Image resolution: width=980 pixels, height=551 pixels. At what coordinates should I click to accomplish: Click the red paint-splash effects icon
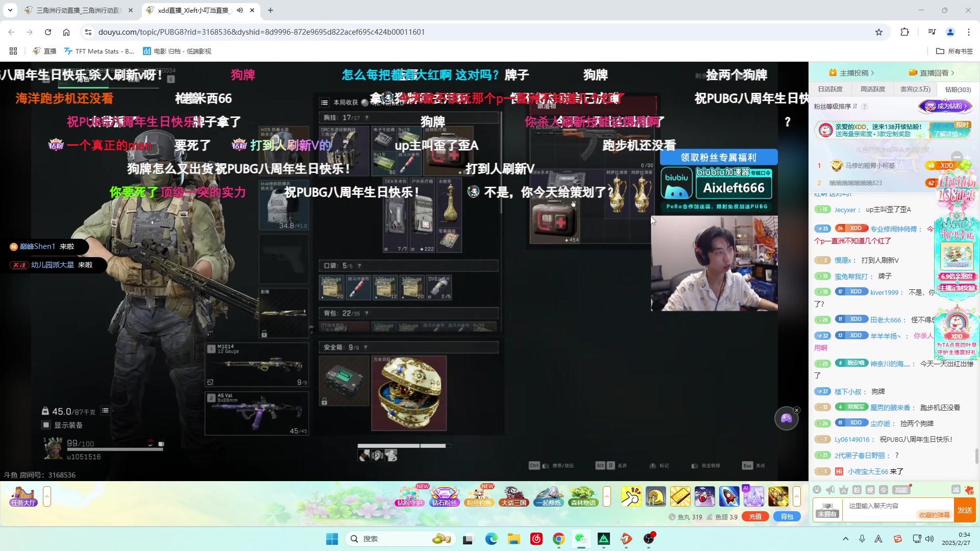coord(969,490)
